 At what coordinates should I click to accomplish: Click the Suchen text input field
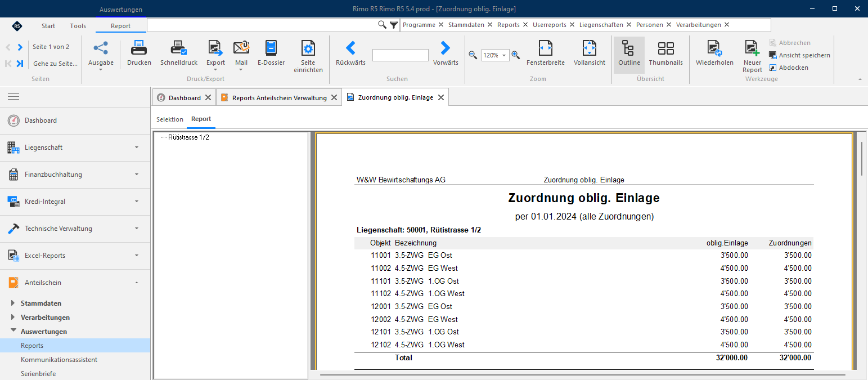[x=401, y=55]
